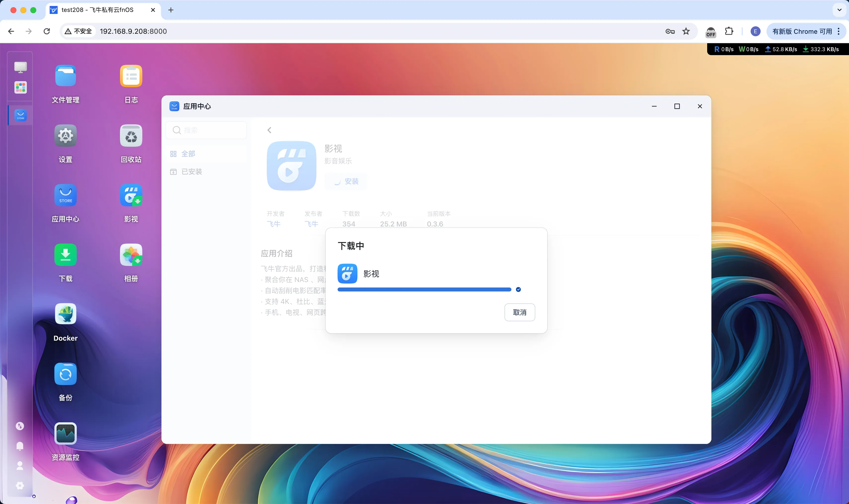
Task: Open the user profile icon in the sidebar
Action: coord(20,466)
